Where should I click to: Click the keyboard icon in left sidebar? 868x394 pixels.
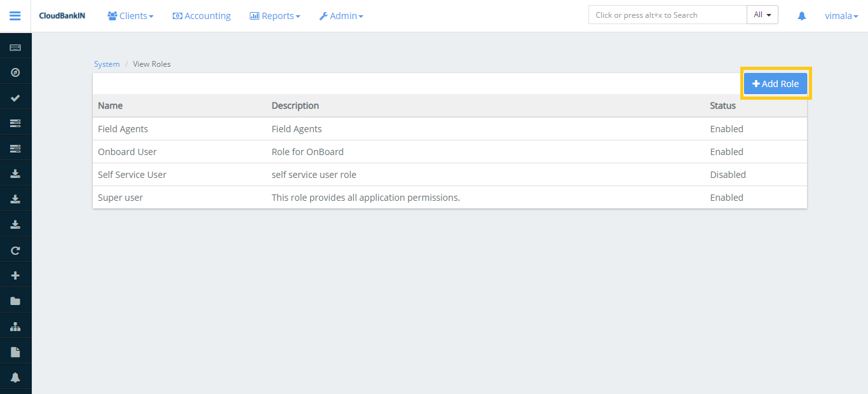15,48
